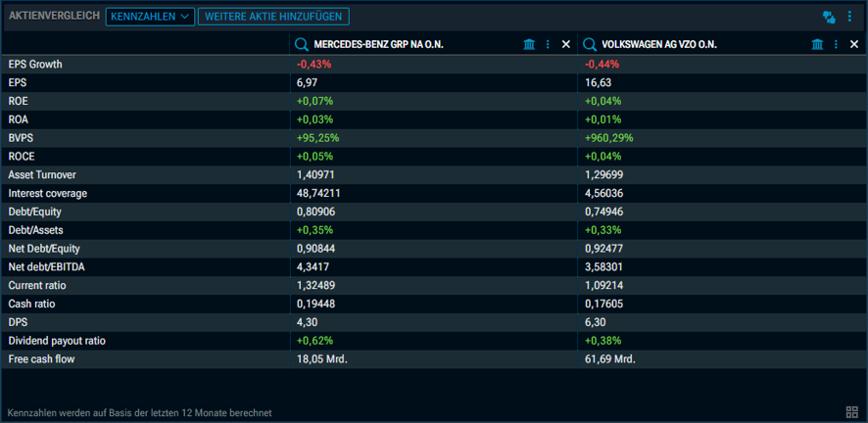This screenshot has height=423, width=868.
Task: Click the grid layout icon bottom right
Action: 852,412
